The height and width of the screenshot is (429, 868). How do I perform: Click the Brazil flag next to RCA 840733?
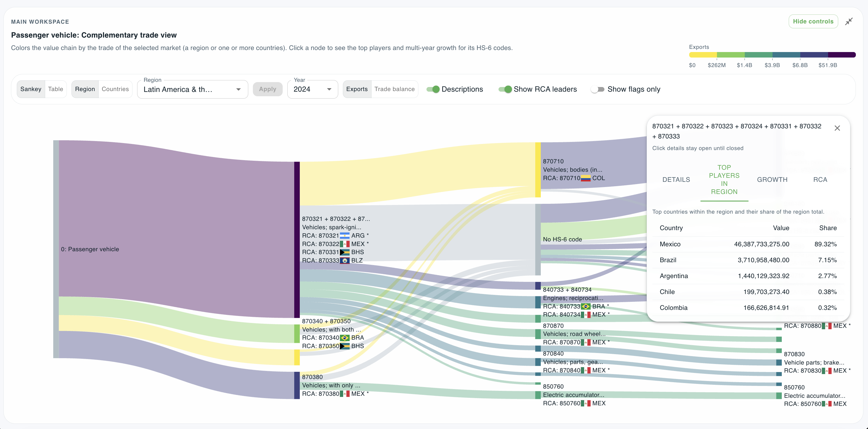point(586,306)
